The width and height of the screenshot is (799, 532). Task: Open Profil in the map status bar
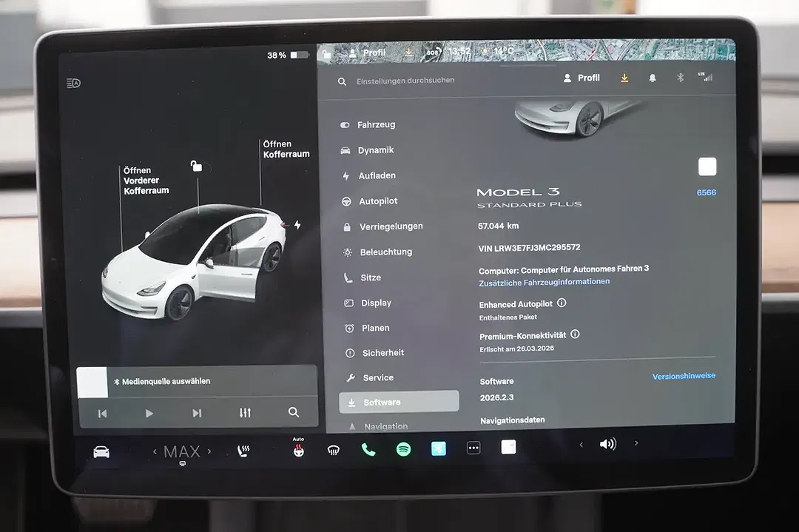point(368,53)
